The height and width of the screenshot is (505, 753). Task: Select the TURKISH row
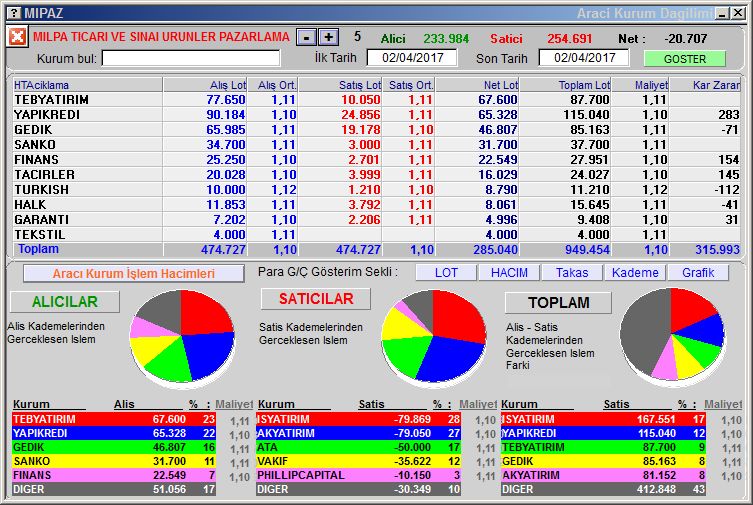click(376, 190)
